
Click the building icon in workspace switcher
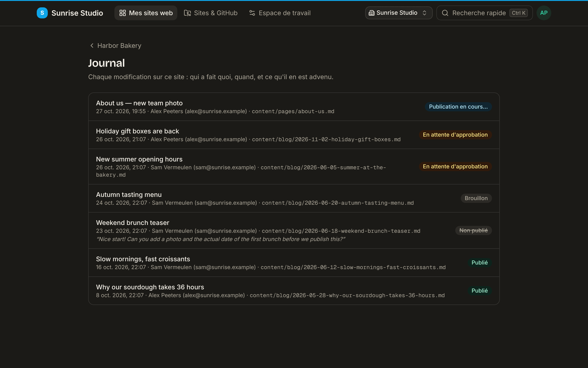(371, 13)
